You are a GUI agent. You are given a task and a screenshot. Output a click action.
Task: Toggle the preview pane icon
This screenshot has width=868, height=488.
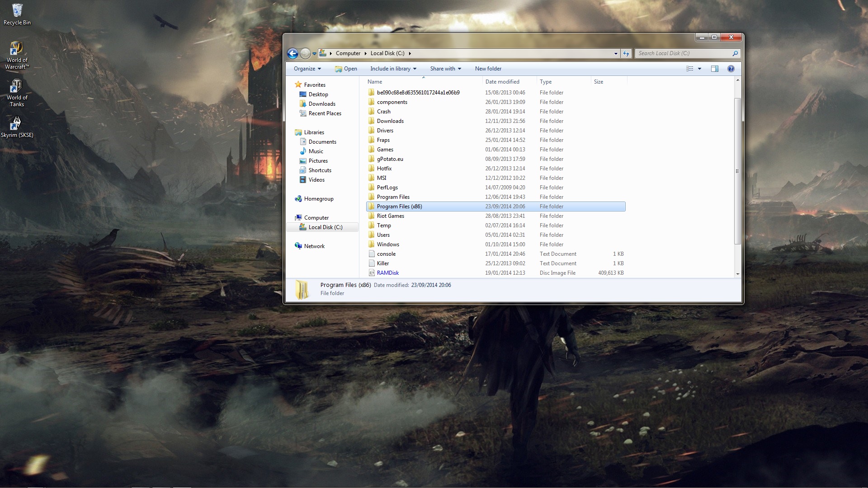(x=714, y=69)
